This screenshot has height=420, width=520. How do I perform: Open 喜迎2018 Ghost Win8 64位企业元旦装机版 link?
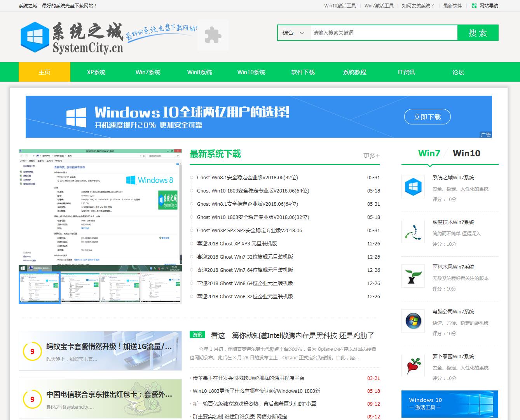(x=245, y=283)
